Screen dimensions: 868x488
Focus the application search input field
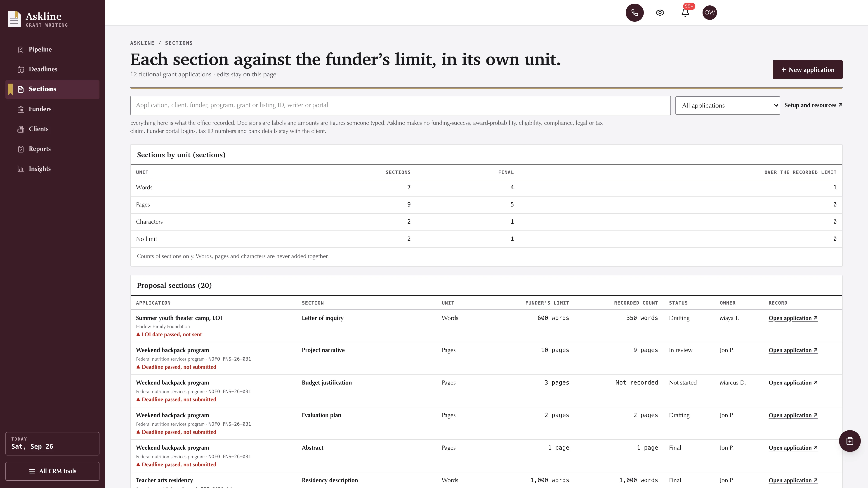pyautogui.click(x=400, y=106)
